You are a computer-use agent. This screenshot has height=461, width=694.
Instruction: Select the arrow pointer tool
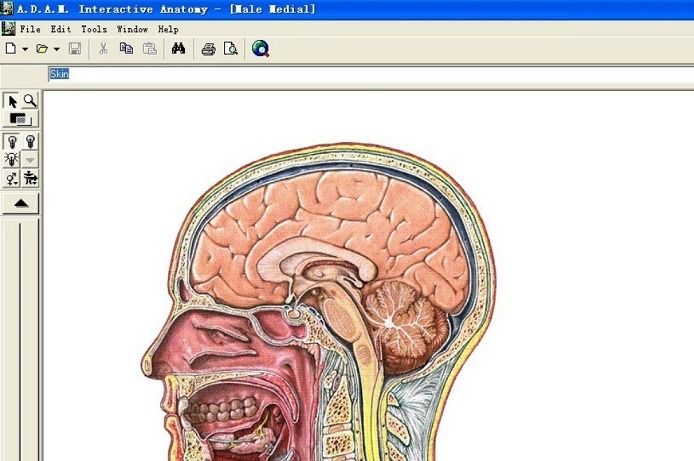(x=13, y=101)
